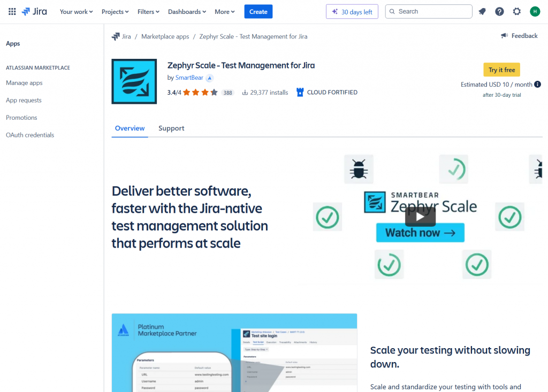Expand the Filters menu

coord(148,12)
